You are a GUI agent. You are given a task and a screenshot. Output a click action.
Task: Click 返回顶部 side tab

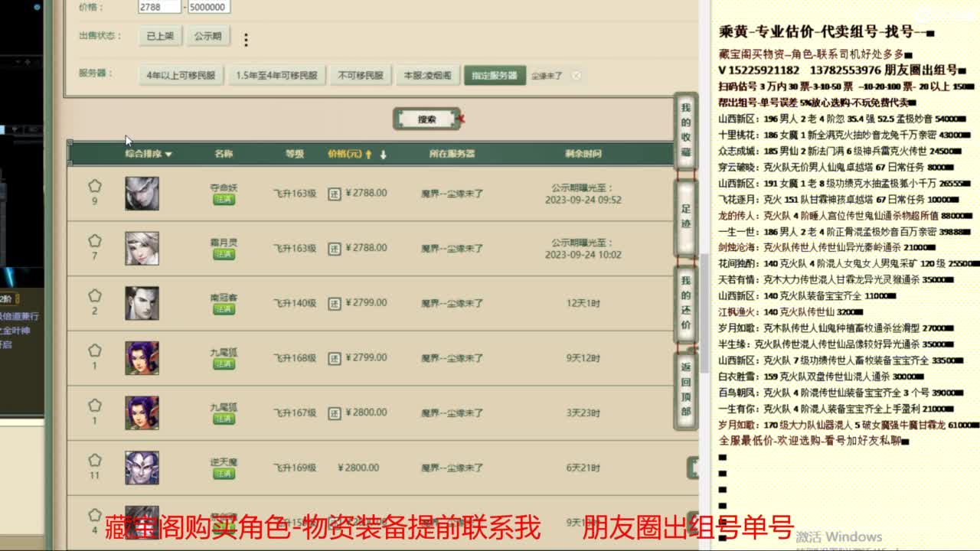point(686,389)
